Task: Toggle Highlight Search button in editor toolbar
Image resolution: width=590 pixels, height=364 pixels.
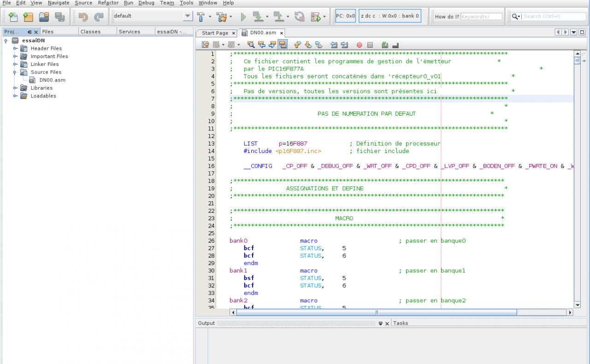Action: click(x=283, y=45)
